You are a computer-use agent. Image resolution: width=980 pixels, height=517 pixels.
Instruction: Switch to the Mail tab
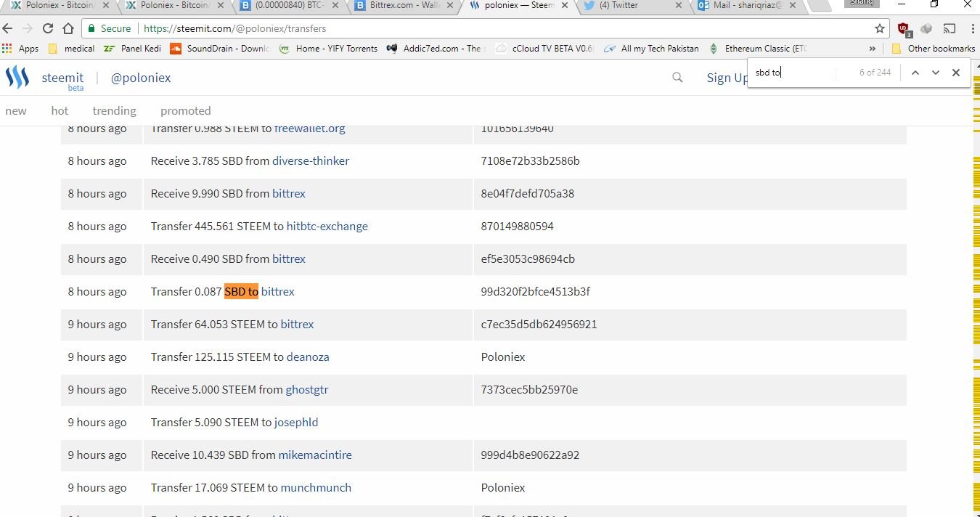pos(746,6)
